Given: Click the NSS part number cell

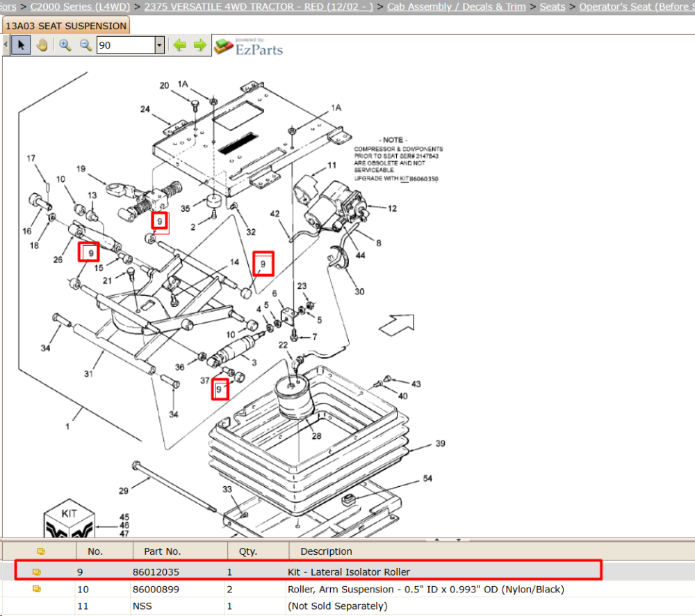Looking at the screenshot, I should coord(142,606).
